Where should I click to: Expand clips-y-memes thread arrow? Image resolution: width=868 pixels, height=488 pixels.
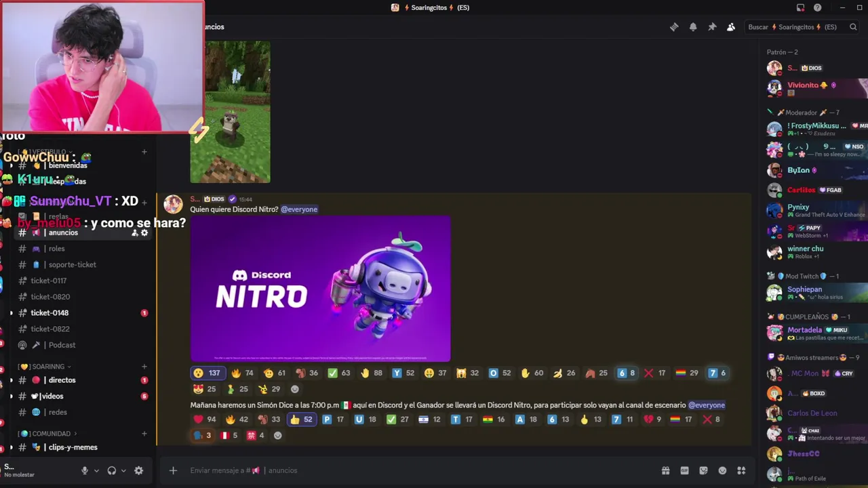pyautogui.click(x=11, y=447)
